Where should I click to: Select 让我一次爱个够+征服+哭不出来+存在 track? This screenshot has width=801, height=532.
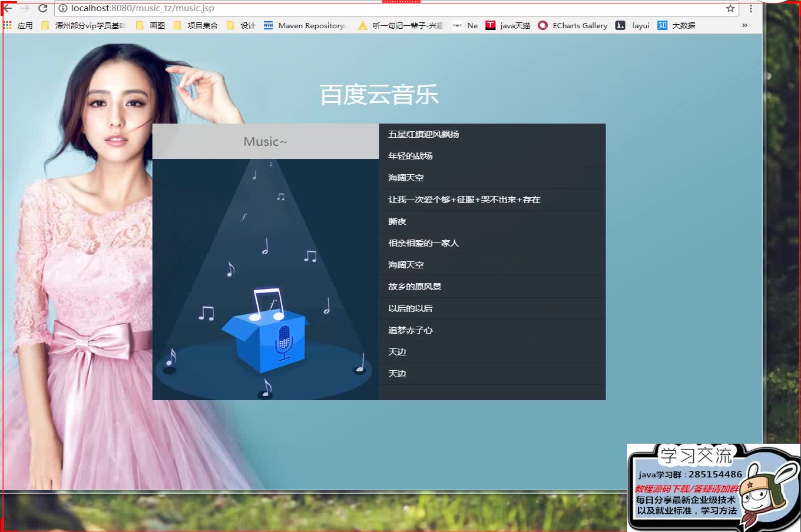click(x=492, y=199)
